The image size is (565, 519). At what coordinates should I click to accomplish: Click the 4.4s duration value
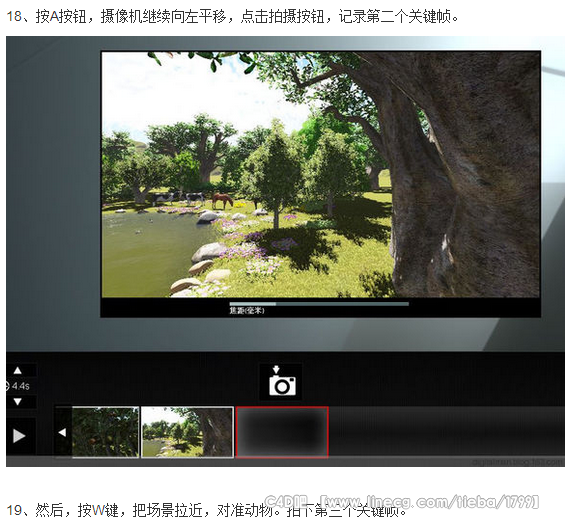point(20,386)
